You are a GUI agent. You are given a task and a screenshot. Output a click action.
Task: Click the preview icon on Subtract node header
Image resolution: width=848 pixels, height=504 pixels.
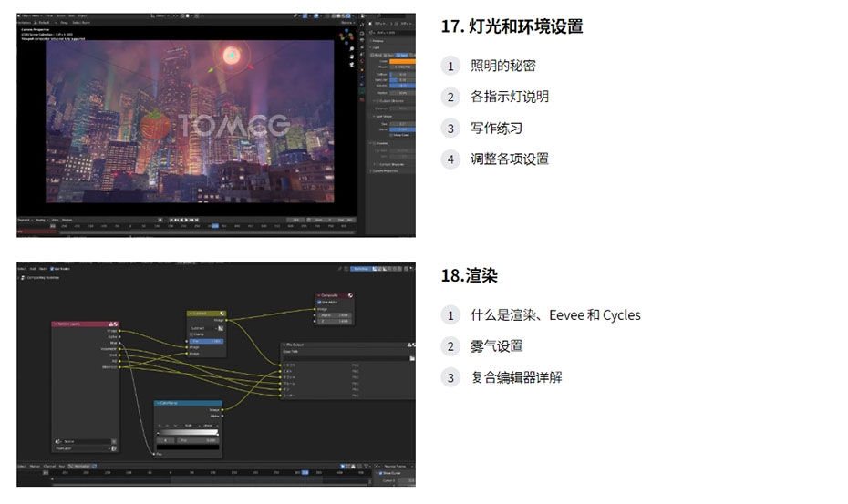click(222, 314)
